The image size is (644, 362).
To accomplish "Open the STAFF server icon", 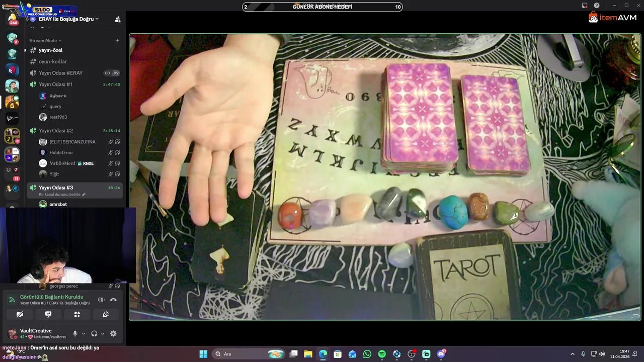I will [12, 54].
